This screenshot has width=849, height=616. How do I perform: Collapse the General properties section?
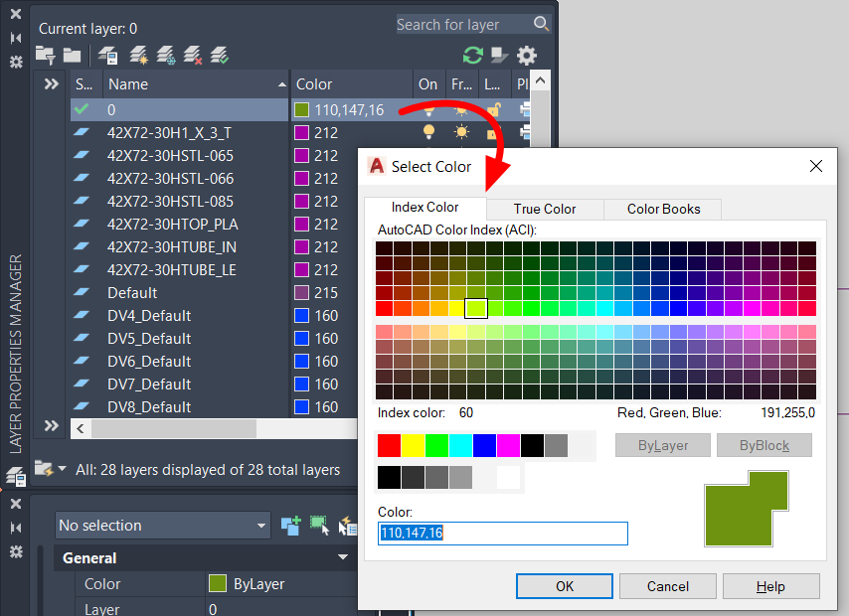coord(343,557)
